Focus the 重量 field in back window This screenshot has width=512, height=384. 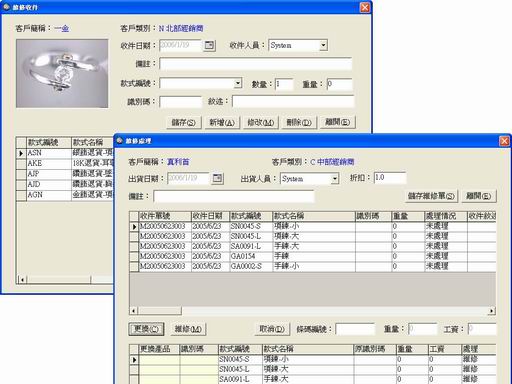coord(339,84)
